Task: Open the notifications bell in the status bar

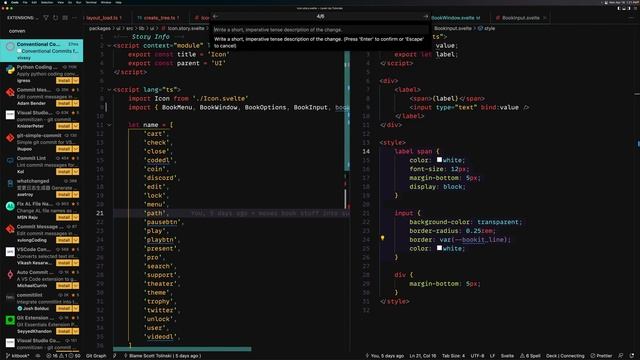Action: [632, 356]
